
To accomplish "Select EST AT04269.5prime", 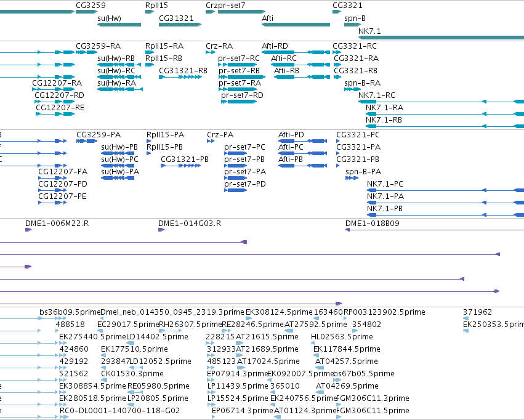I will click(320, 392).
